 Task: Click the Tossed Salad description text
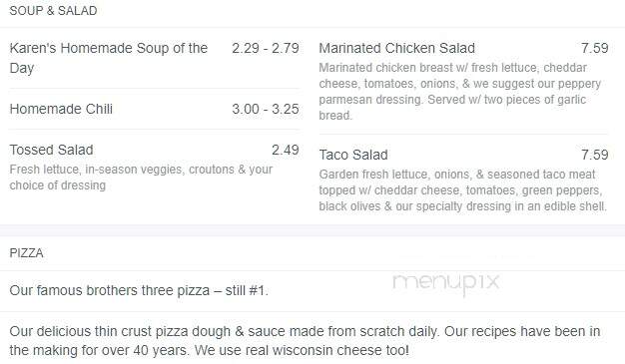coord(141,178)
